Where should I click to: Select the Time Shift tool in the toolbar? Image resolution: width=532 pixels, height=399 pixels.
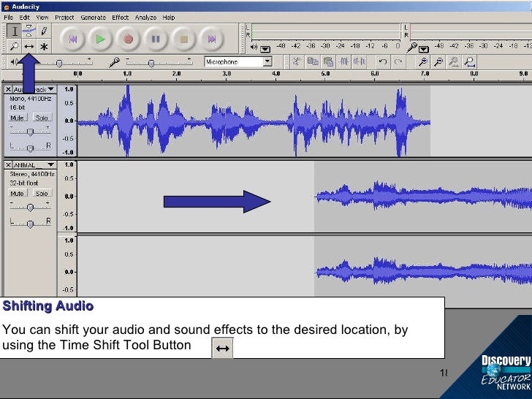click(29, 46)
